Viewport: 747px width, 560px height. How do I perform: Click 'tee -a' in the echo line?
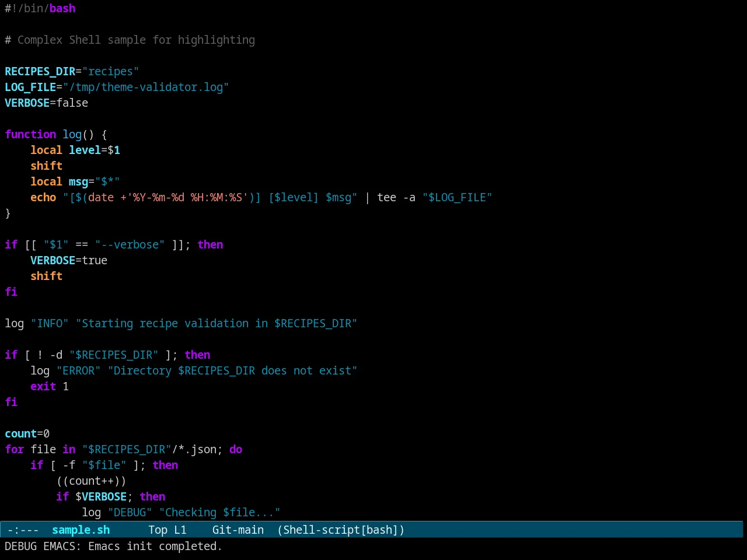click(396, 197)
